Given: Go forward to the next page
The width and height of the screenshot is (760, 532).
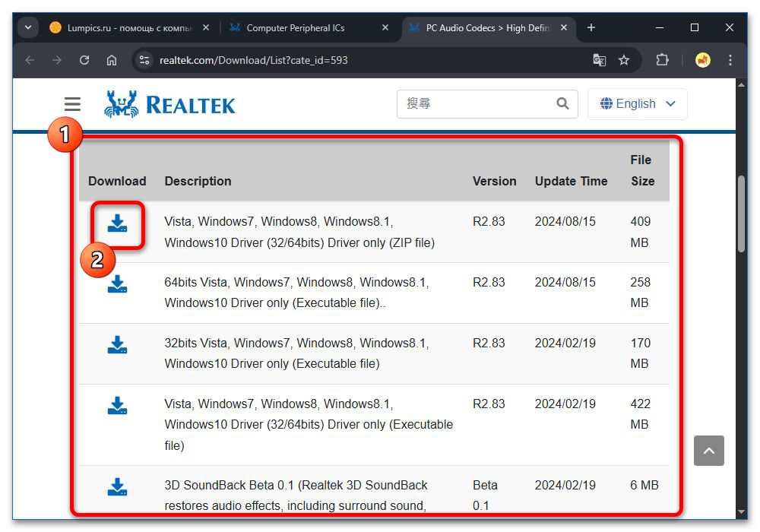Looking at the screenshot, I should click(57, 60).
